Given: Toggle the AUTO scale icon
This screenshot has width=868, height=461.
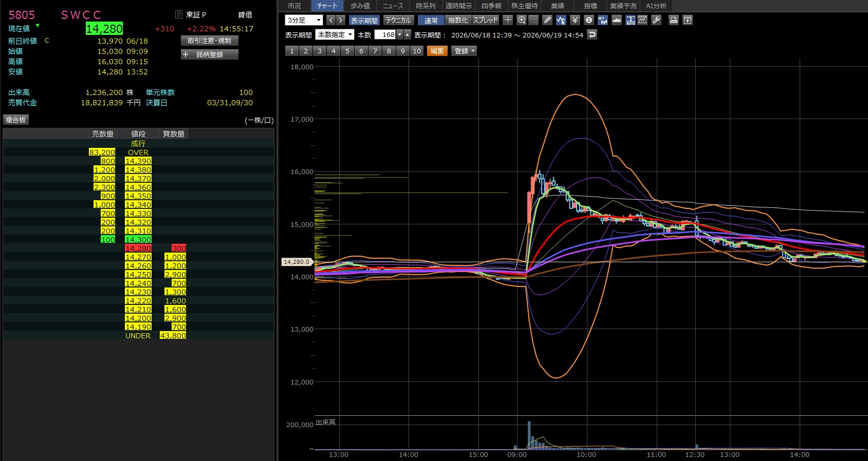Looking at the screenshot, I should pos(631,20).
